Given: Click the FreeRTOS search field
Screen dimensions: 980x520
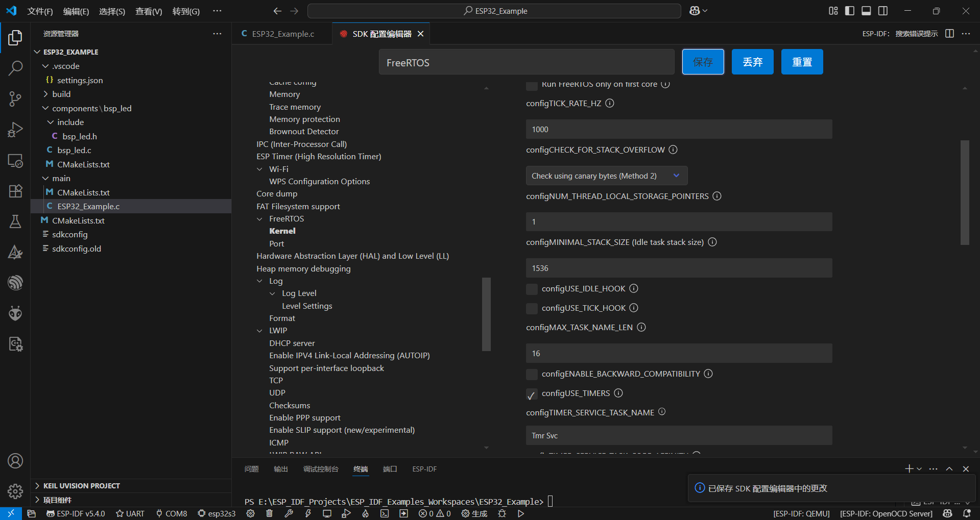Looking at the screenshot, I should click(527, 62).
